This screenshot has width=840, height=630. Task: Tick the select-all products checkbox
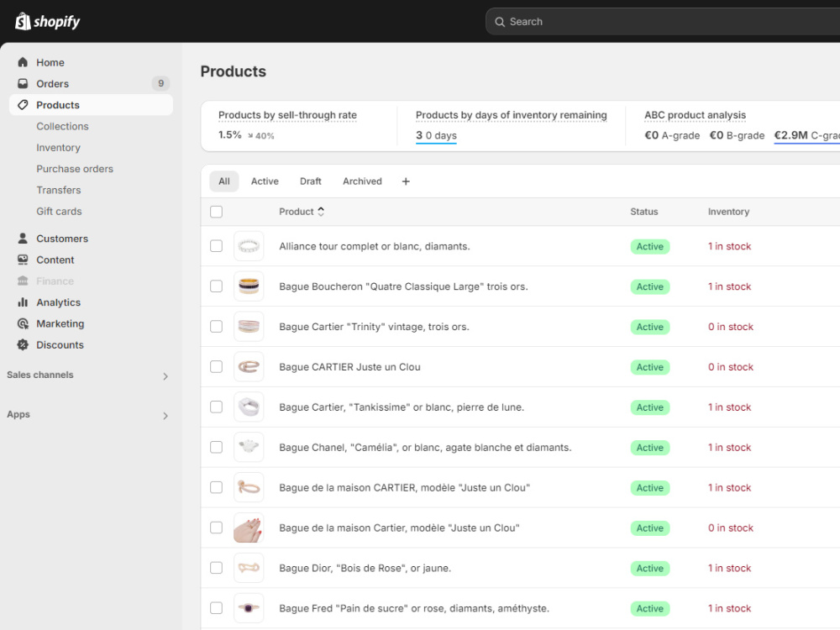point(217,212)
